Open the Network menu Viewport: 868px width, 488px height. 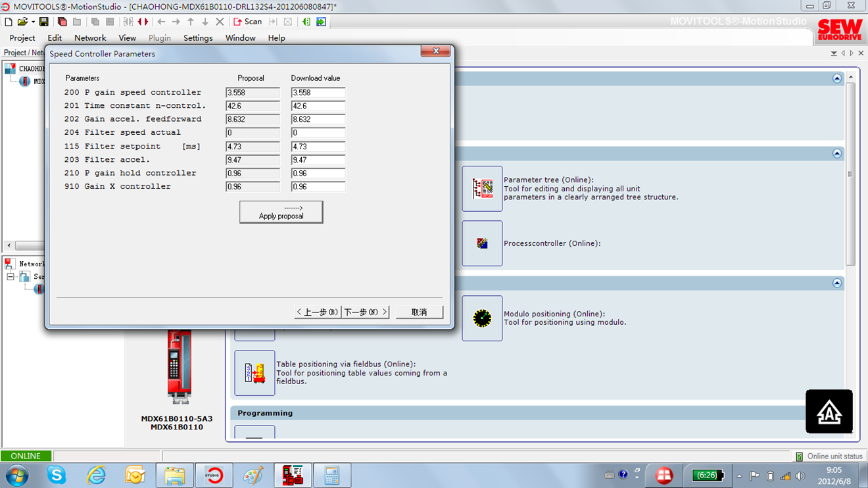coord(90,38)
